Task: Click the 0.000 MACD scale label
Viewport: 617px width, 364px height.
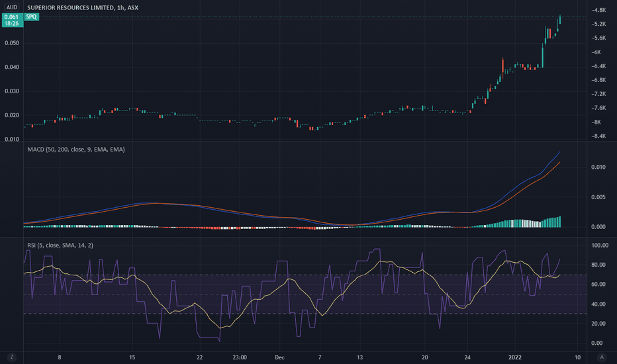Action: 598,226
